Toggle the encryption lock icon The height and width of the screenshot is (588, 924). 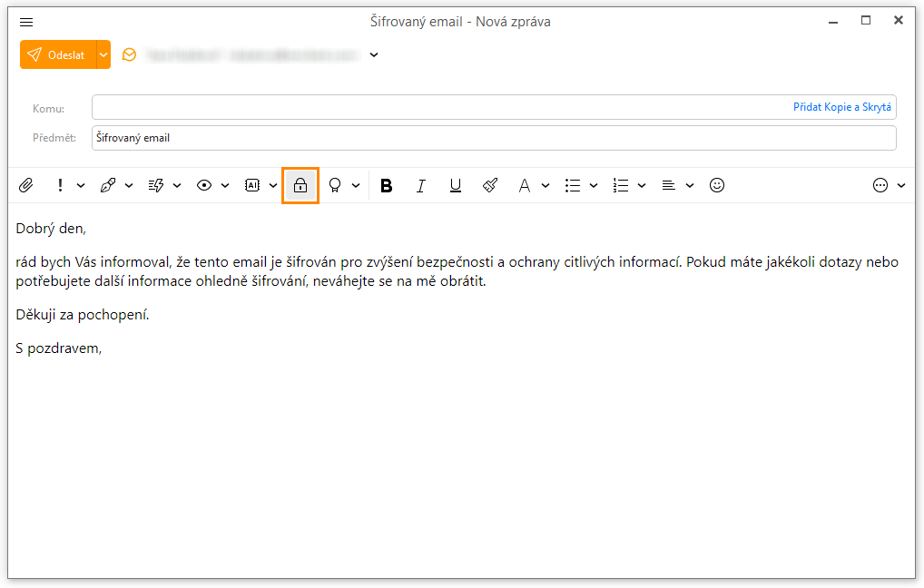point(300,185)
